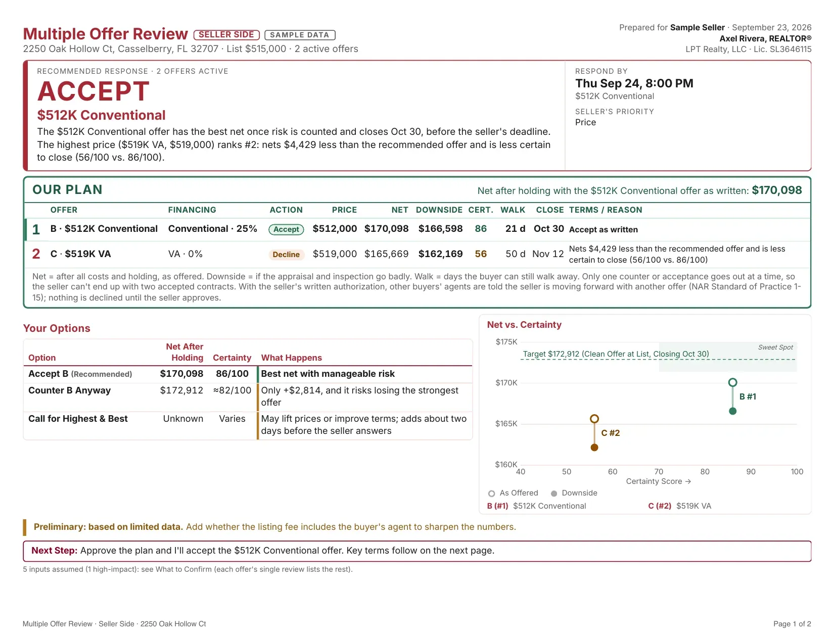Click the 'Conventional · 25%' financing cell
Viewport: 834px width, 644px height.
(x=213, y=229)
